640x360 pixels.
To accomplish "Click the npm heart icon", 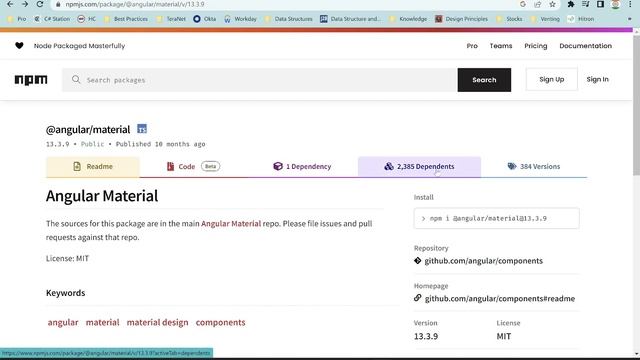I will (19, 46).
